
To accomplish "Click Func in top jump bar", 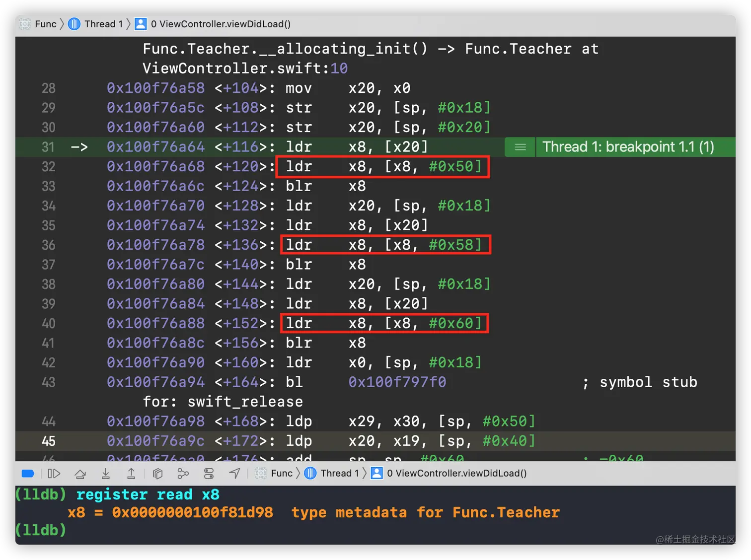I will pos(45,24).
